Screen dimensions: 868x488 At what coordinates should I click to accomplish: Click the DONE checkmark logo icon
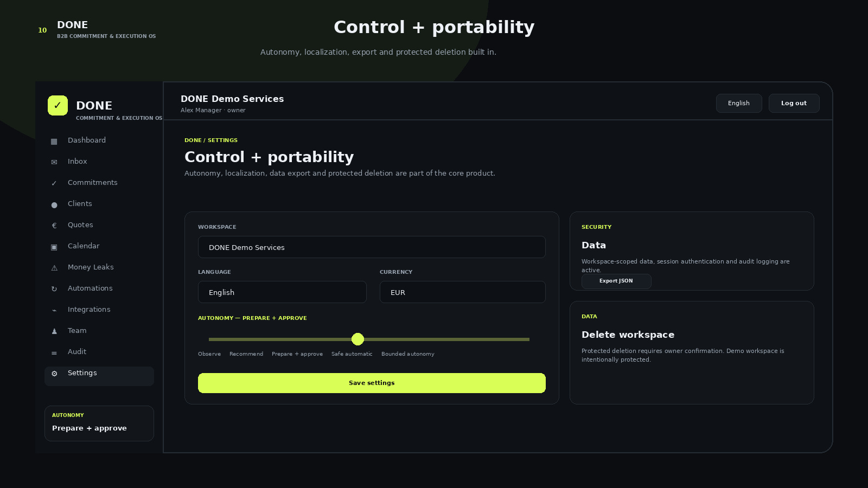tap(58, 105)
